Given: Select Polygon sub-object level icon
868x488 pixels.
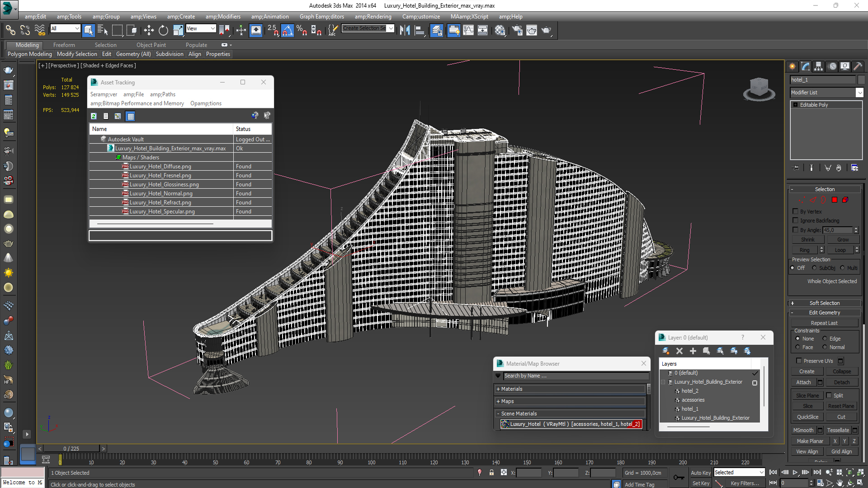Looking at the screenshot, I should (x=835, y=200).
